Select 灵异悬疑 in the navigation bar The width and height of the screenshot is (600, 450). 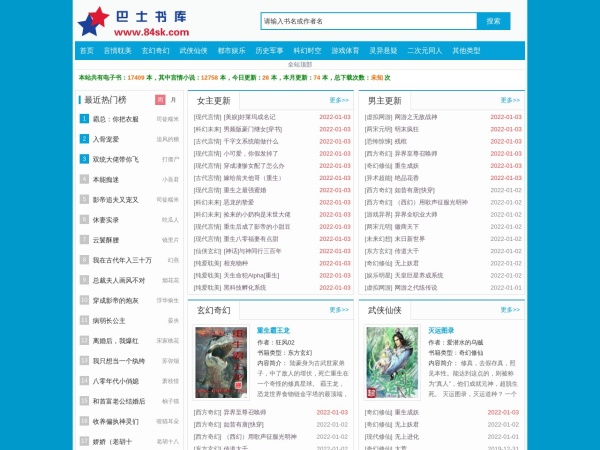coord(386,50)
